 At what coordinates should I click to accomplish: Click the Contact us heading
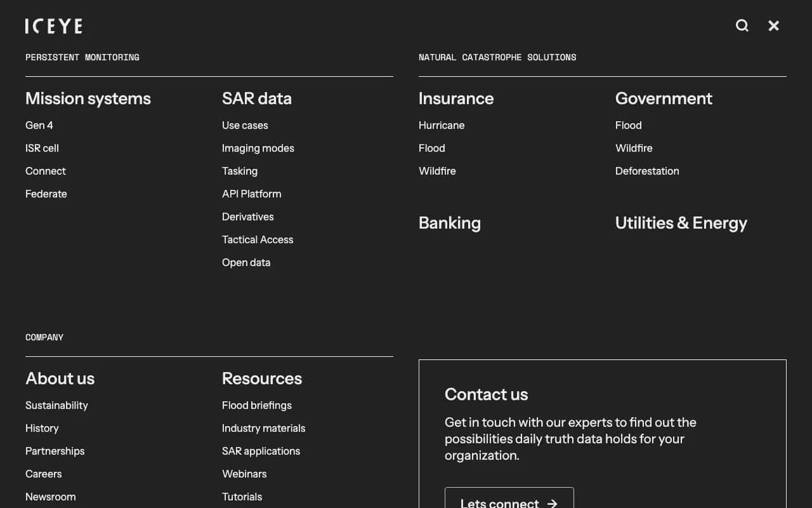click(487, 394)
